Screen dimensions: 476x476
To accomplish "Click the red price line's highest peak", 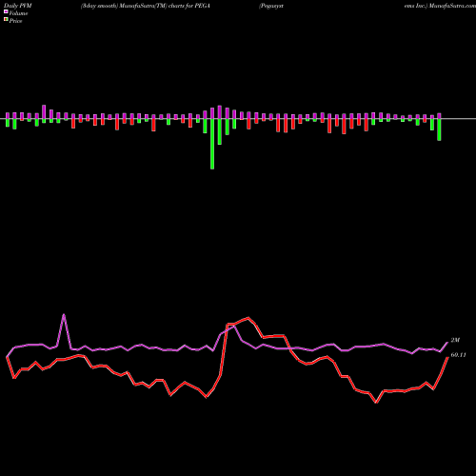I will point(248,317).
